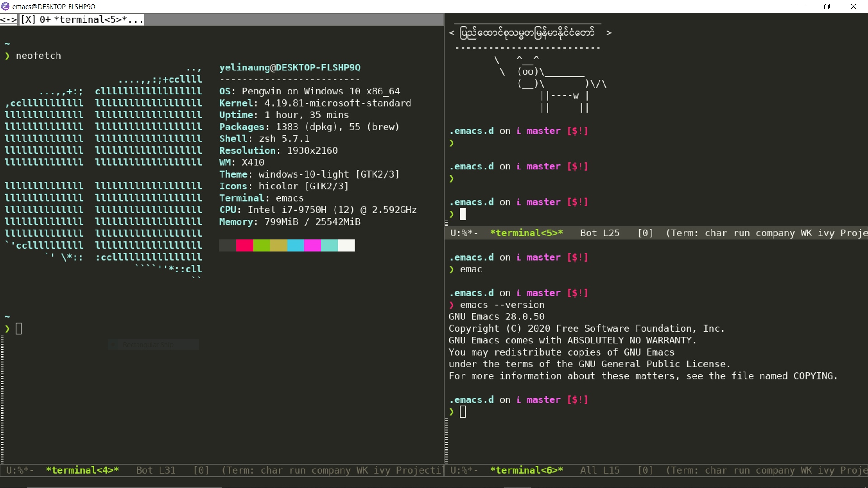Click the Emacs logo in title bar
The image size is (868, 488).
click(5, 6)
